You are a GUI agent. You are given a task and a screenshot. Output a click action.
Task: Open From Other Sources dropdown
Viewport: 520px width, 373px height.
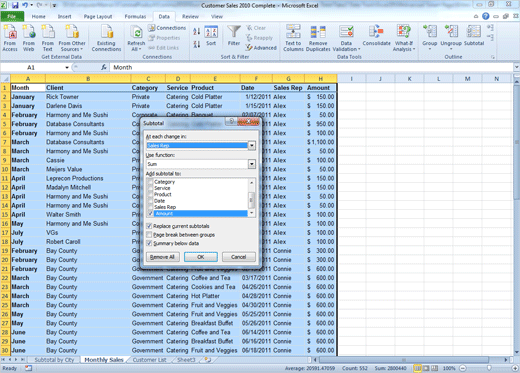tap(72, 38)
